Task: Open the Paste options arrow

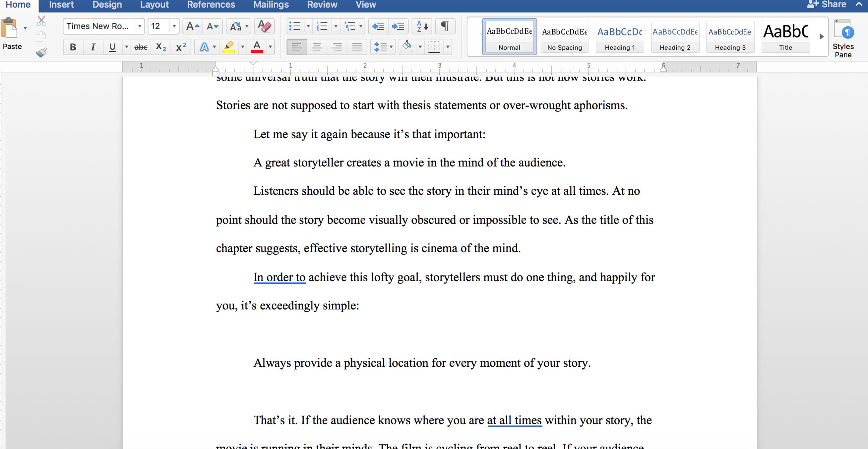Action: pyautogui.click(x=25, y=28)
